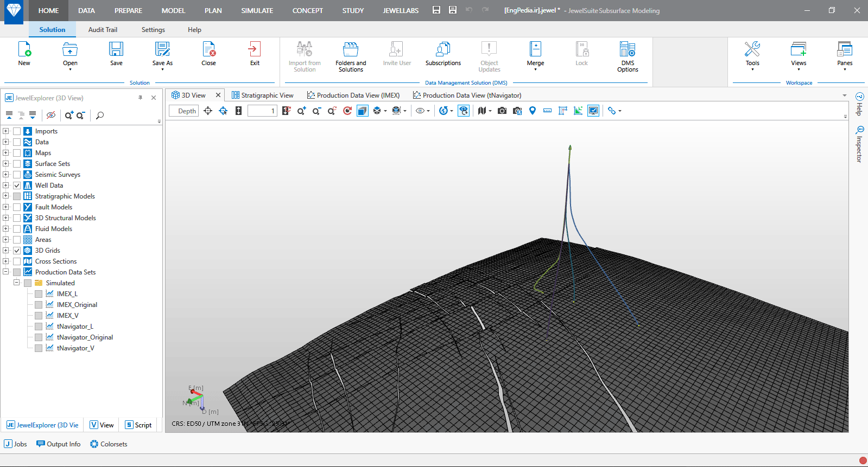Switch to Production Data View (tNavigator) tab
868x467 pixels.
467,95
